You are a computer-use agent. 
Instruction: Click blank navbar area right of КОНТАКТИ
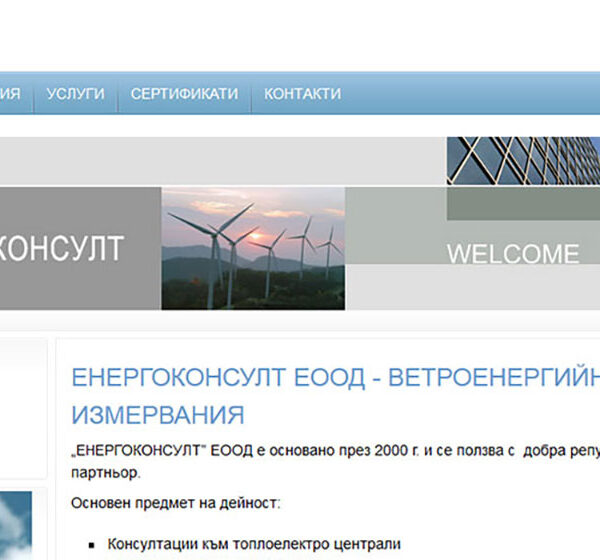(x=470, y=94)
